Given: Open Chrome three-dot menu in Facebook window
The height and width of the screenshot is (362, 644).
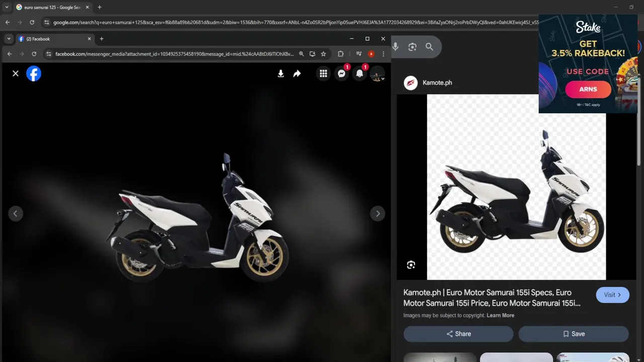Looking at the screenshot, I should coord(383,54).
